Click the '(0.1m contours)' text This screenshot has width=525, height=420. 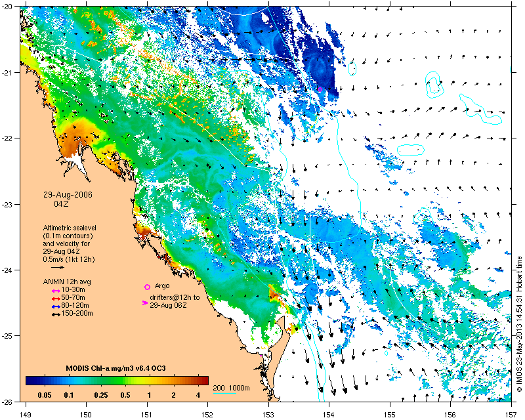point(68,236)
